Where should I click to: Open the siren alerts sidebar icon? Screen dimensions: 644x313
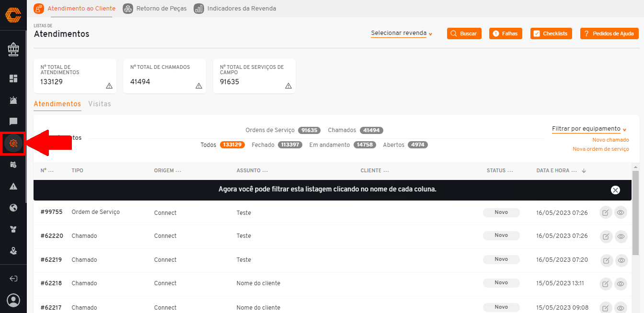pyautogui.click(x=13, y=100)
